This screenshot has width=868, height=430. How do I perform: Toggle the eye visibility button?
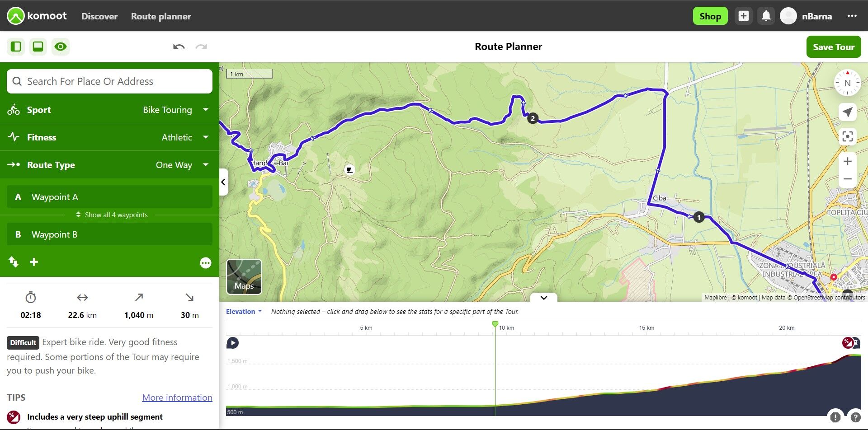(x=61, y=47)
